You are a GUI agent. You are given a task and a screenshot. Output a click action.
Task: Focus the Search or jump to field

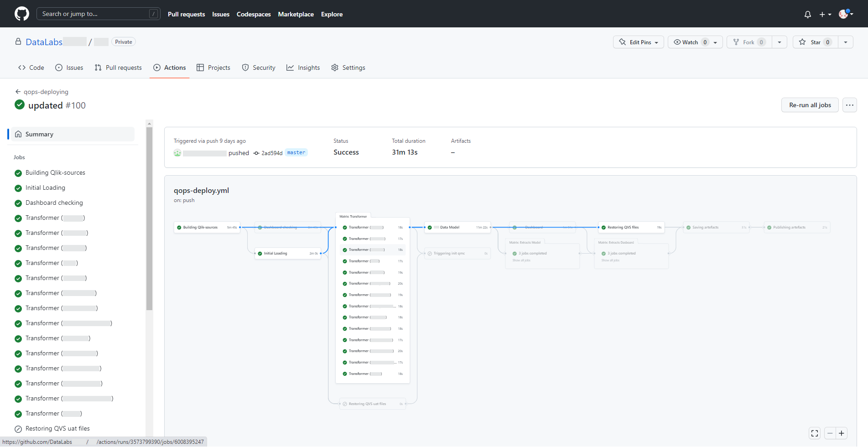pos(98,14)
